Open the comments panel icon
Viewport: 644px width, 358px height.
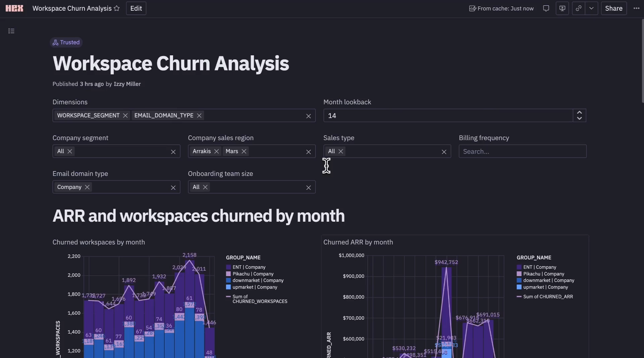click(546, 8)
